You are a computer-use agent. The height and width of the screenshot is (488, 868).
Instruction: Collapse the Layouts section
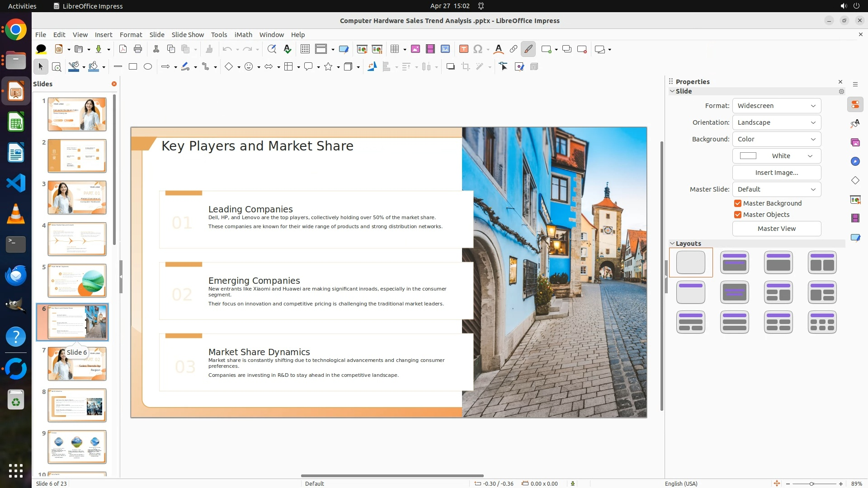pyautogui.click(x=672, y=244)
